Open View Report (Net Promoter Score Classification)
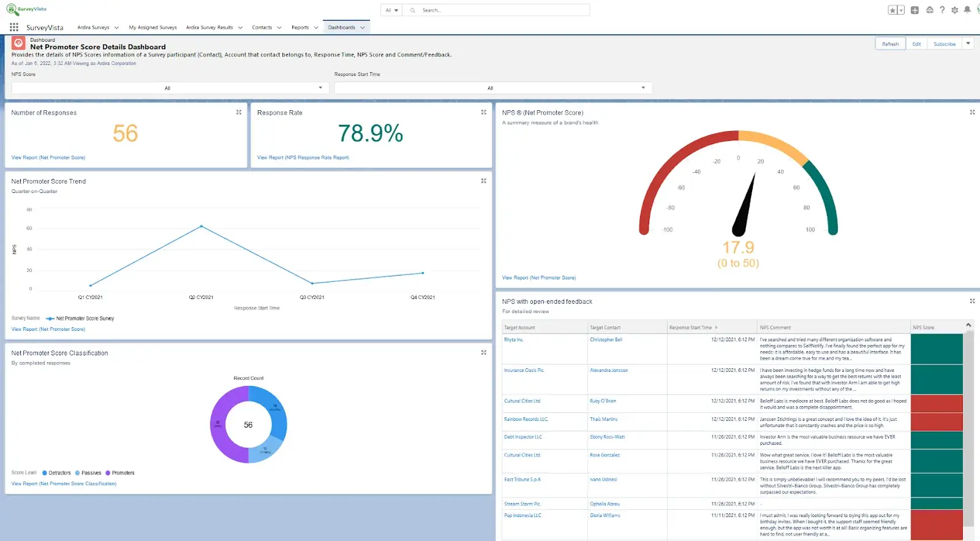 tap(64, 483)
